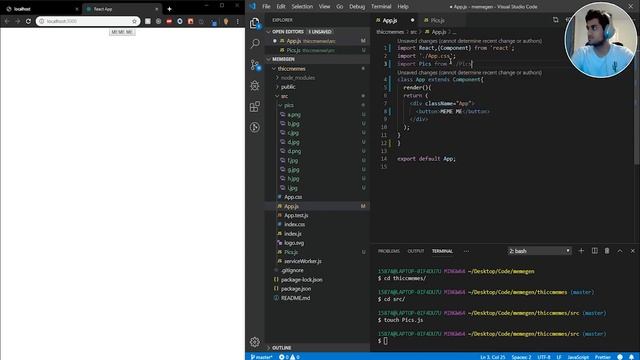This screenshot has height=360, width=640.
Task: Create a new terminal with the plus icon
Action: [x=581, y=251]
